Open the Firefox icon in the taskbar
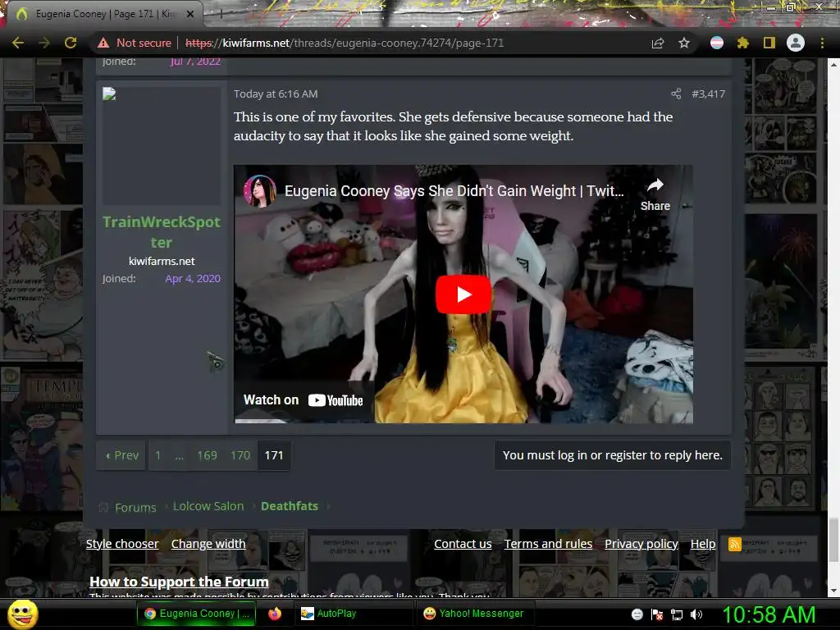This screenshot has height=630, width=840. coord(275,614)
